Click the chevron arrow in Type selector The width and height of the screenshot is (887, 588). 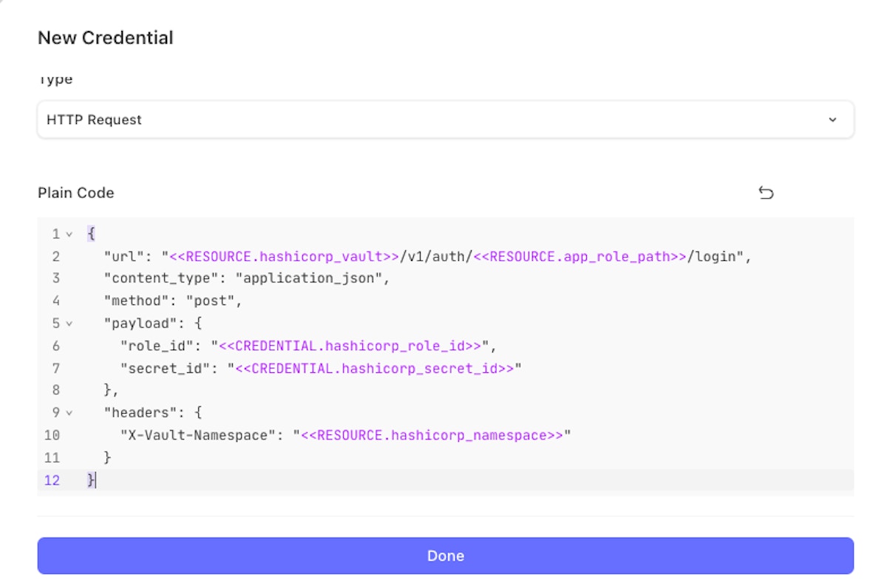coord(833,120)
